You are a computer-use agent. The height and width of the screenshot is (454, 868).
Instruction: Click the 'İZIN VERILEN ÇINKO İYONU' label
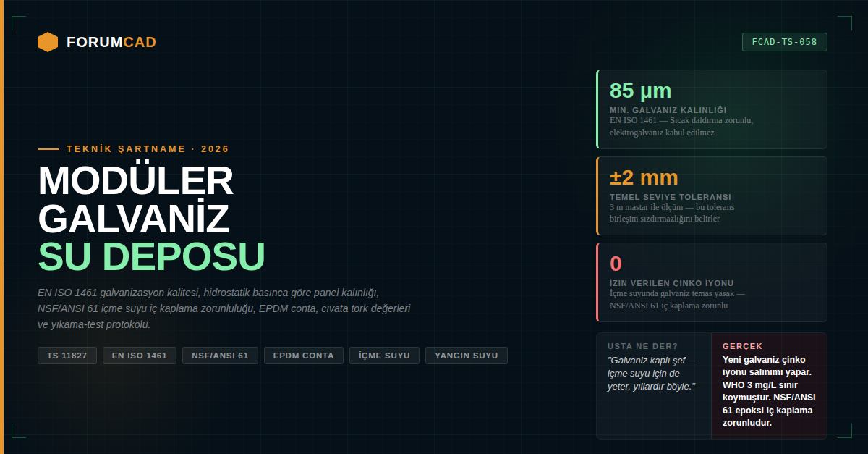(672, 283)
